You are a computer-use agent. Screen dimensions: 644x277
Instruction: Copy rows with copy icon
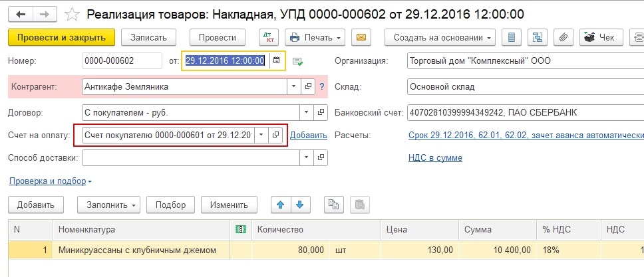(x=333, y=205)
